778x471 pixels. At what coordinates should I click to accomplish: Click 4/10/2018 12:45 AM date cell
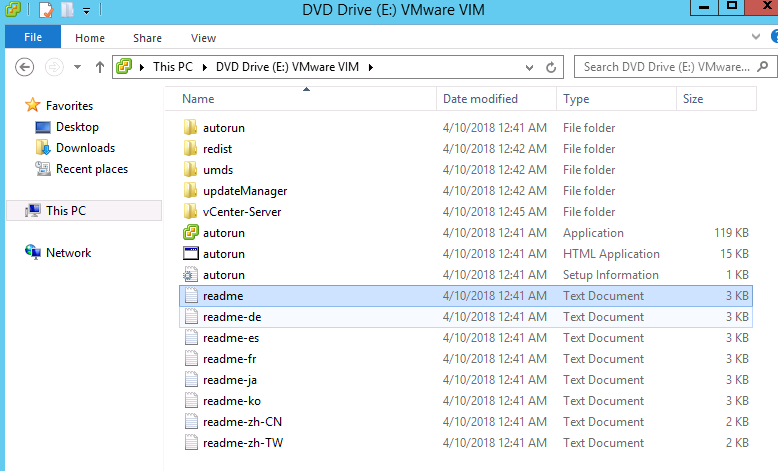[x=495, y=212]
